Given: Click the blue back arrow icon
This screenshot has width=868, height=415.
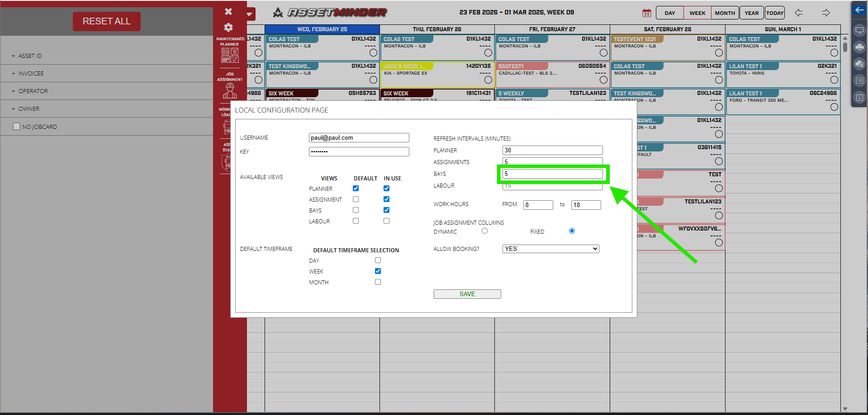Looking at the screenshot, I should pyautogui.click(x=859, y=10).
